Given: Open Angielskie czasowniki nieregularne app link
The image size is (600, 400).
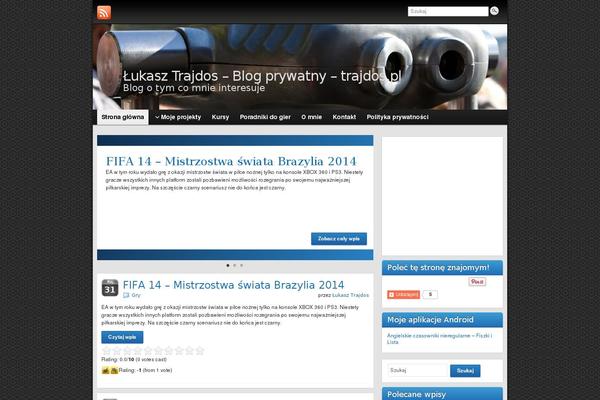Looking at the screenshot, I should click(x=439, y=339).
